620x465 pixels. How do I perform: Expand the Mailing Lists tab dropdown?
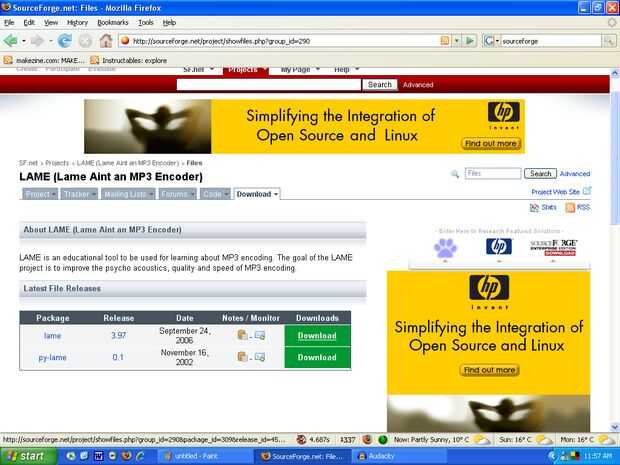(x=128, y=194)
